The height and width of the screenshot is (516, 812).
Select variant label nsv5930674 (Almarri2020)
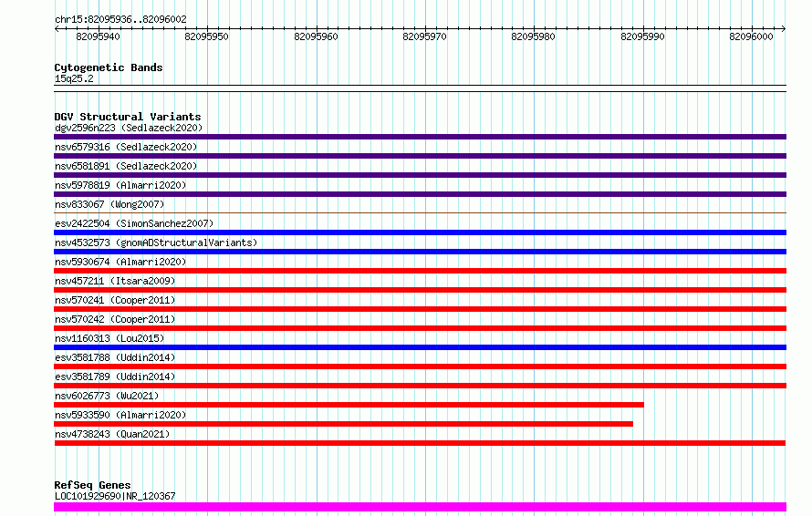point(120,262)
